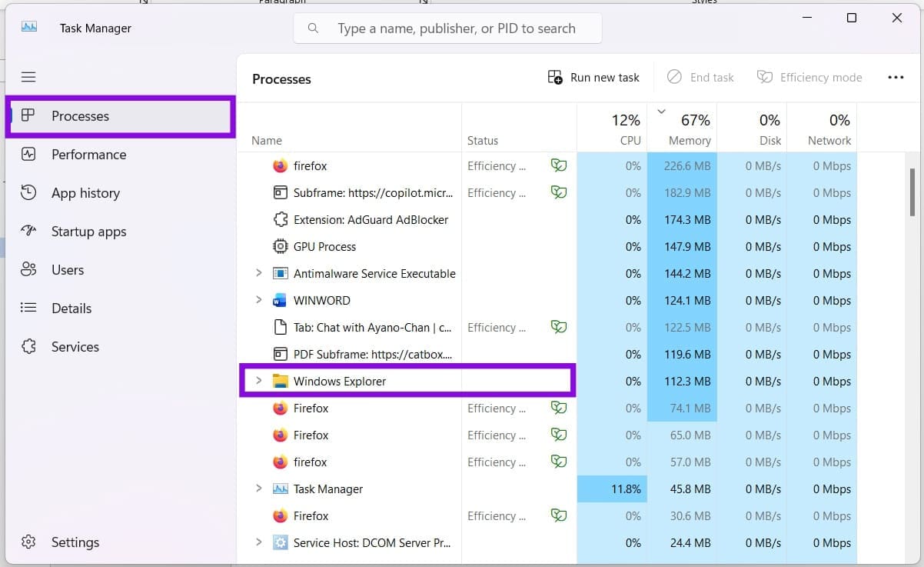Click the Settings gear icon
Viewport: 924px width, 567px height.
[x=28, y=542]
